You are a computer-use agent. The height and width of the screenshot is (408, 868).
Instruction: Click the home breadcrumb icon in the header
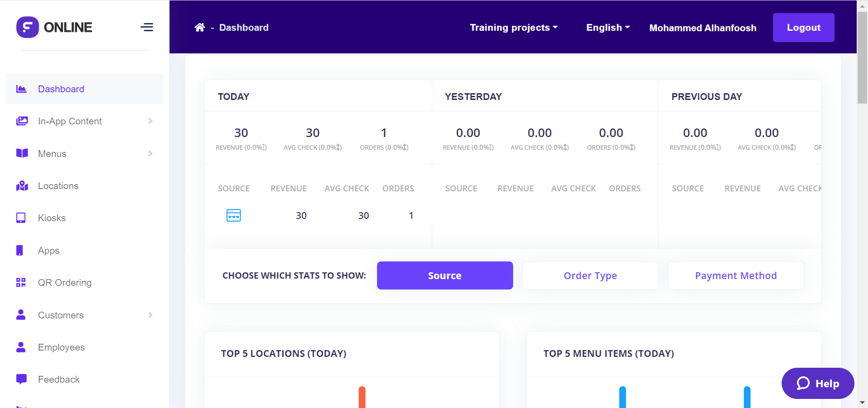click(200, 27)
